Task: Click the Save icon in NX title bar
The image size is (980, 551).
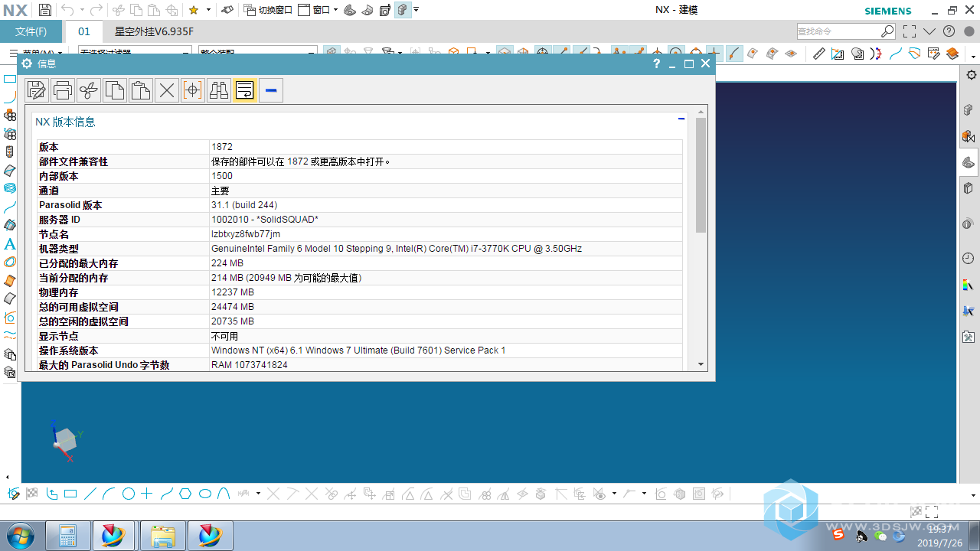Action: (x=45, y=10)
